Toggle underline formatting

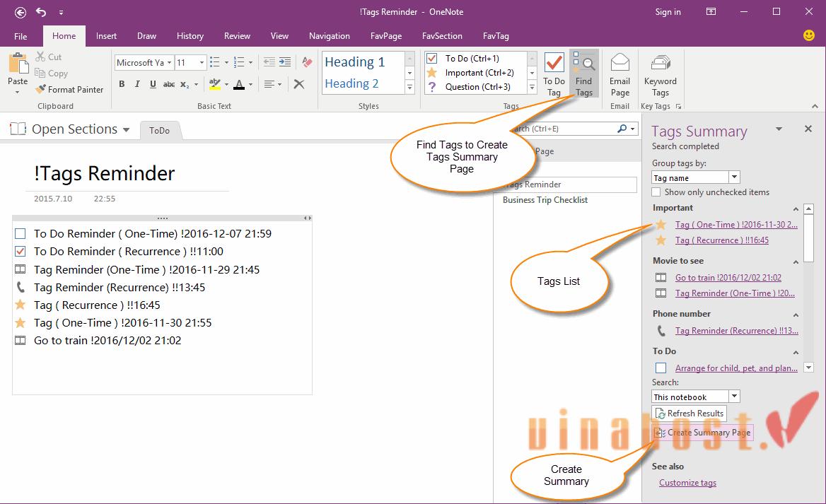(153, 84)
